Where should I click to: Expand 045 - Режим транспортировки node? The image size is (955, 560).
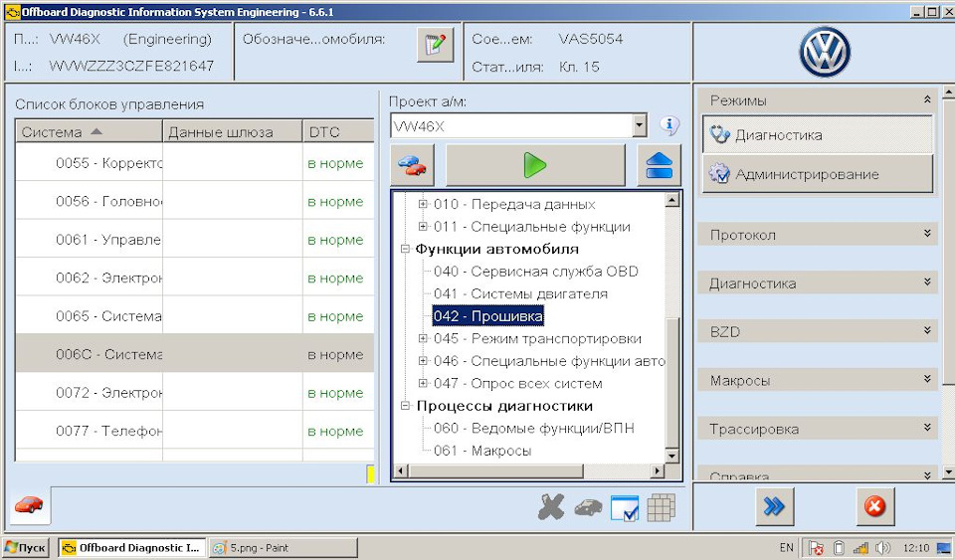[423, 338]
